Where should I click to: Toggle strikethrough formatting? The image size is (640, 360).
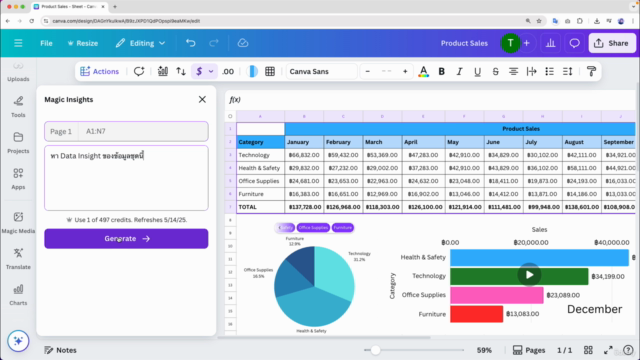(x=495, y=71)
